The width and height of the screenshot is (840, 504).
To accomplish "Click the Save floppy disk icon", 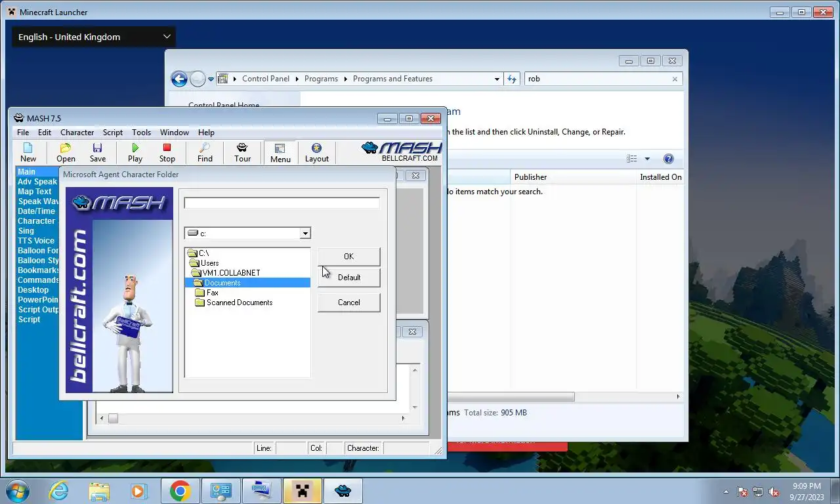I will point(97,152).
